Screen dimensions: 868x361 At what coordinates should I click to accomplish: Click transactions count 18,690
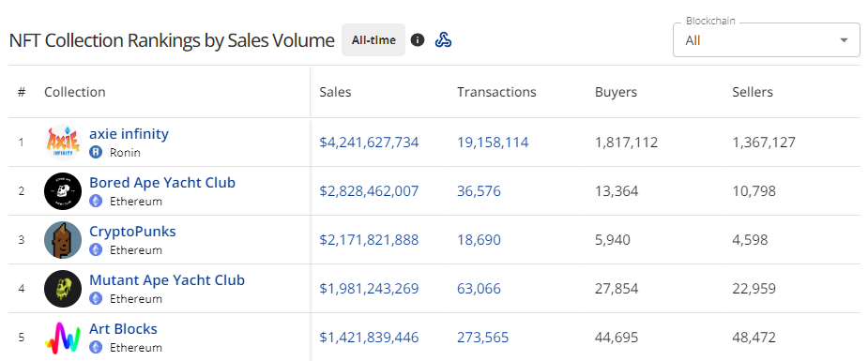[x=479, y=240]
